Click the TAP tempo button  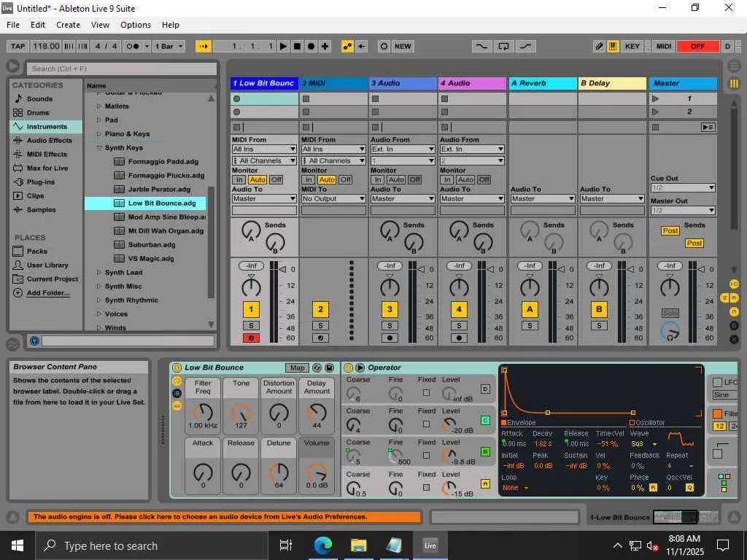coord(18,46)
